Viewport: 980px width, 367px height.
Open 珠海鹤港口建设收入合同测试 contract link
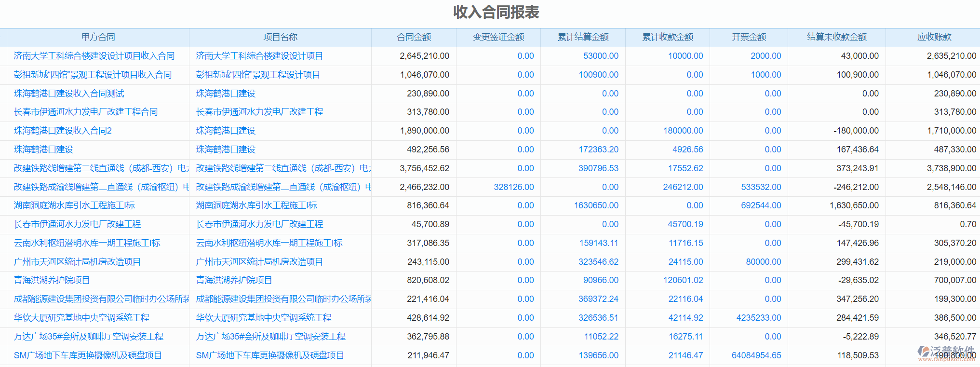tap(69, 94)
